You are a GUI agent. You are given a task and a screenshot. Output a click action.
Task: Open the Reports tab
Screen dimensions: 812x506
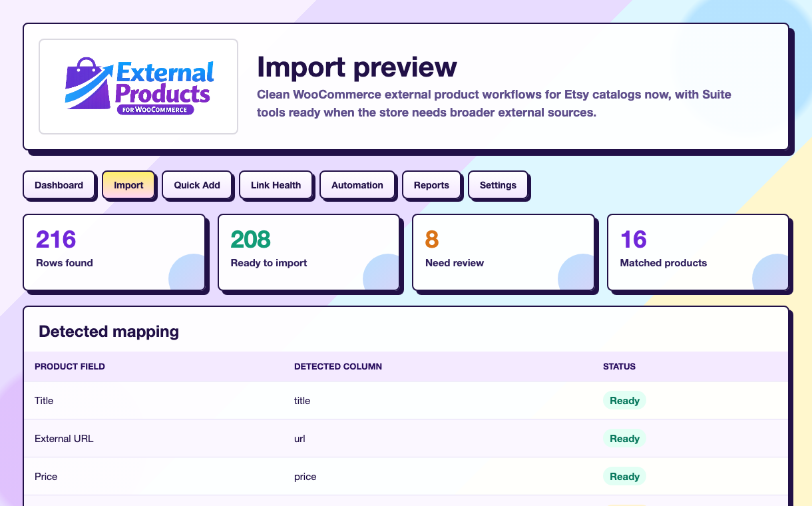point(431,185)
